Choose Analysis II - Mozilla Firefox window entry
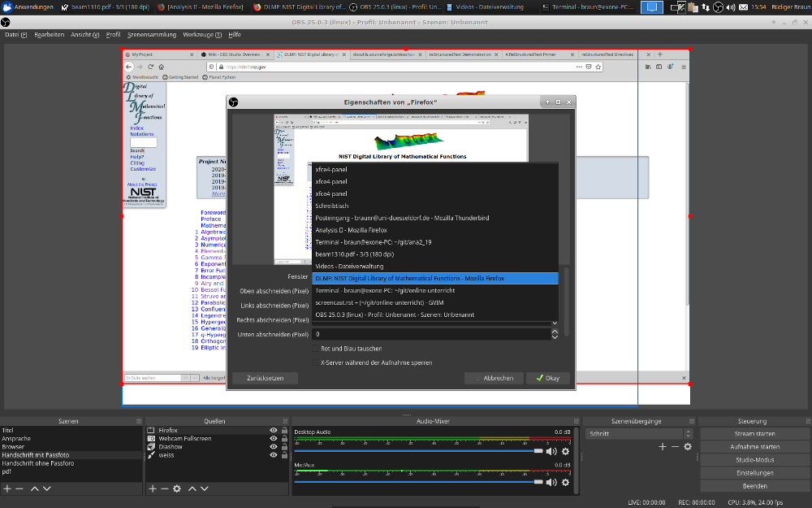Screen dimensions: 812x508 [435, 230]
